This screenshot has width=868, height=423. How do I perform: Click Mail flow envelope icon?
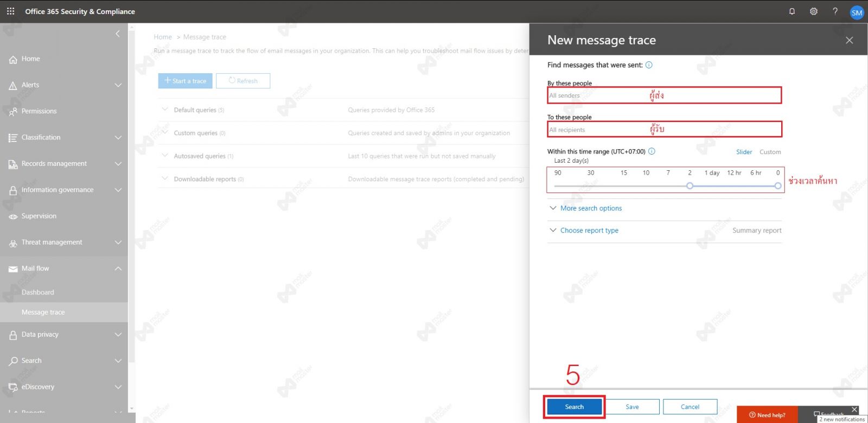(13, 269)
